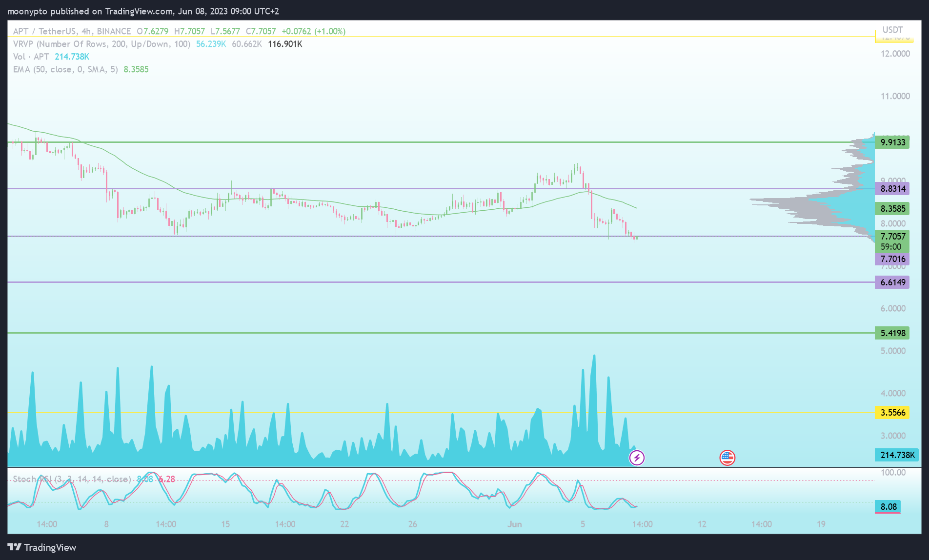The image size is (929, 560).
Task: Click the Jun label on time axis
Action: [514, 524]
